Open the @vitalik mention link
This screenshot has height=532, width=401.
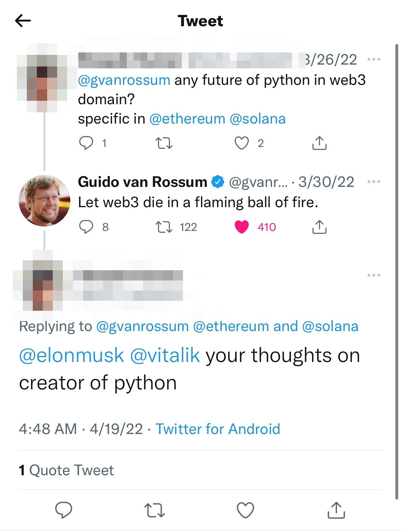pos(165,355)
